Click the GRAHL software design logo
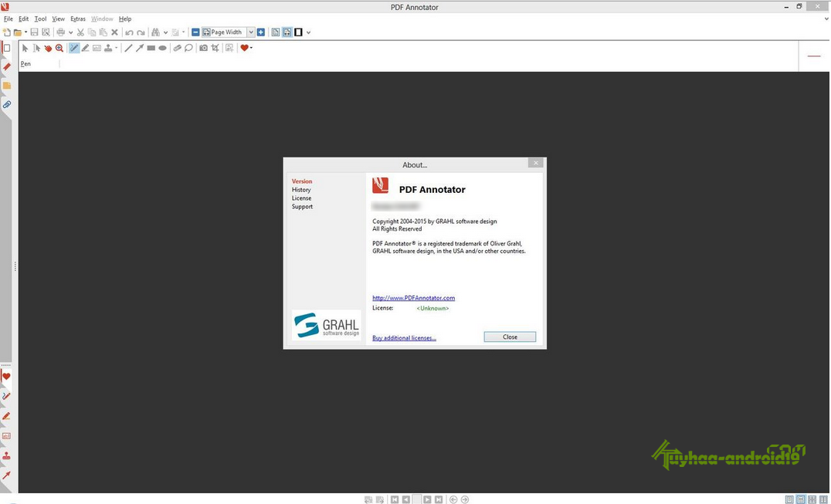 [x=327, y=325]
